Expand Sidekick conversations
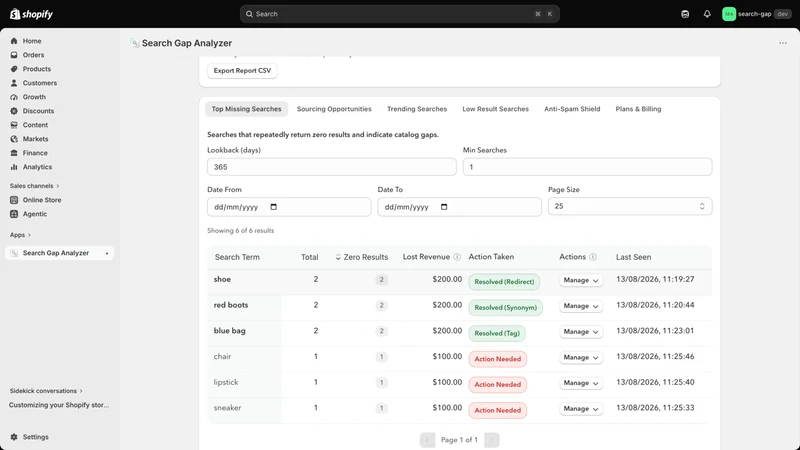 (46, 391)
